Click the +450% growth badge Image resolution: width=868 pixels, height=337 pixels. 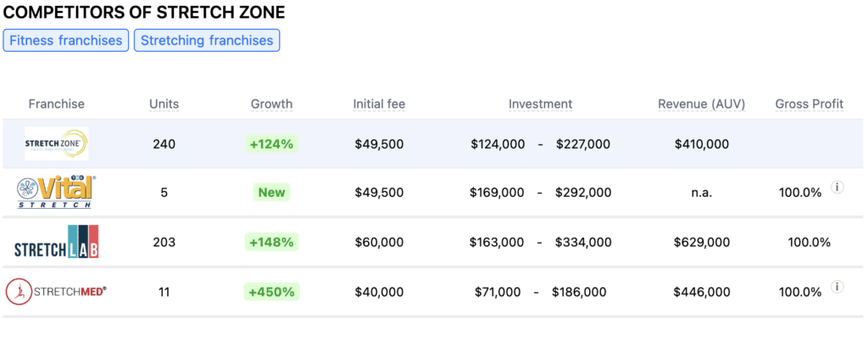(272, 291)
